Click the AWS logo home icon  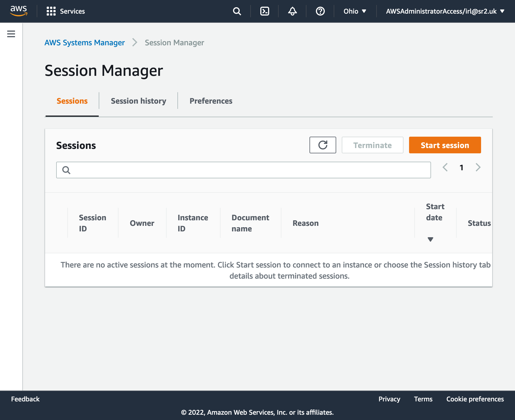pyautogui.click(x=19, y=11)
